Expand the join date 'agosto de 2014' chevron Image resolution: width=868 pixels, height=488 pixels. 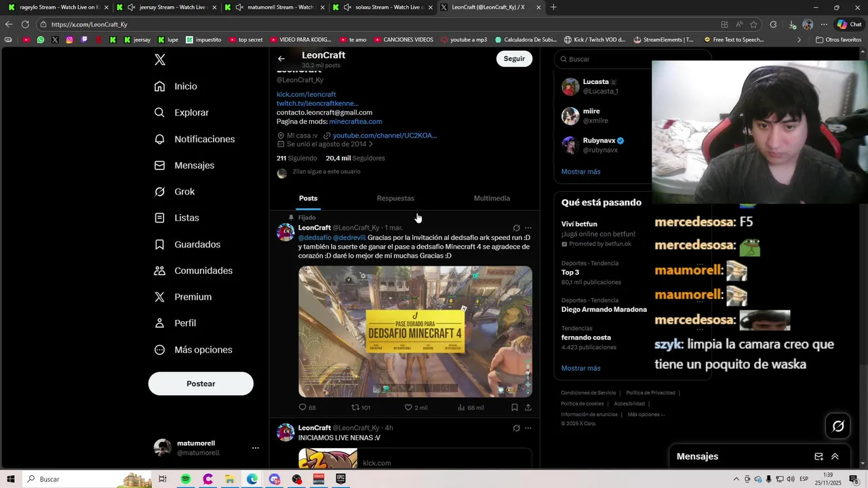pyautogui.click(x=371, y=144)
